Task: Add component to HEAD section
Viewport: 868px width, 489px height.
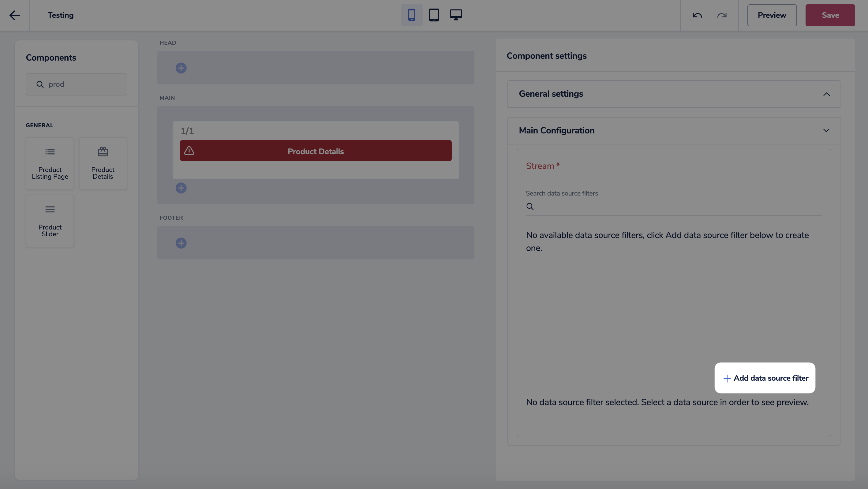Action: pos(181,68)
